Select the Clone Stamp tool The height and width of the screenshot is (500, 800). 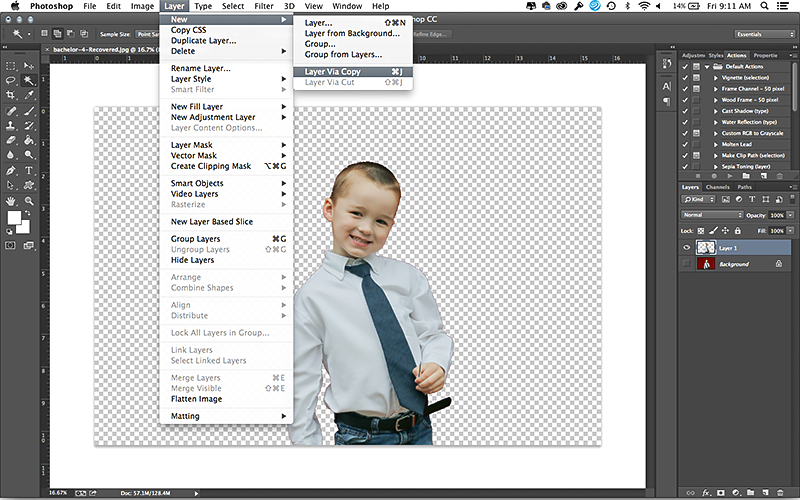click(x=10, y=126)
